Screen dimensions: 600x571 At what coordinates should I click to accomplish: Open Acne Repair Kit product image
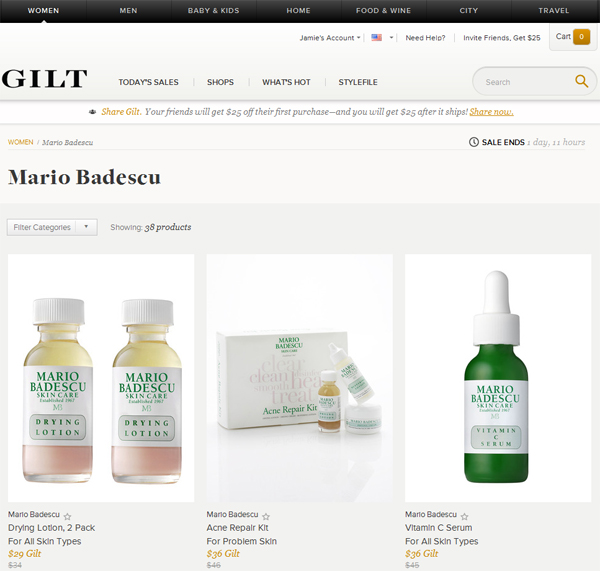coord(300,378)
